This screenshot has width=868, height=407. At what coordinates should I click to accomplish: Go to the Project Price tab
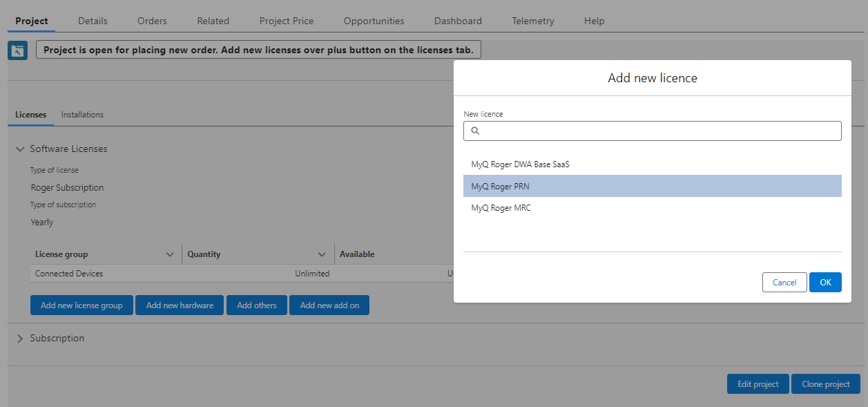(x=287, y=21)
